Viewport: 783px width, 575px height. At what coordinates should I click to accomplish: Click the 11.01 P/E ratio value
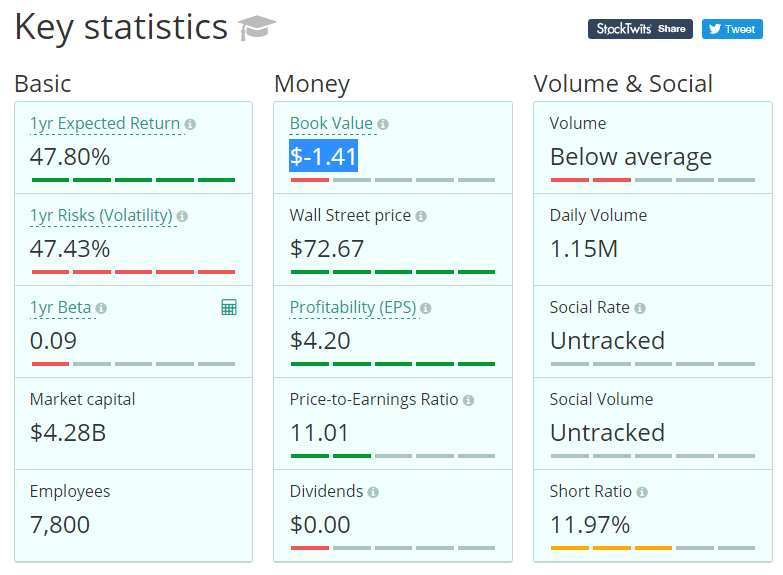[319, 433]
